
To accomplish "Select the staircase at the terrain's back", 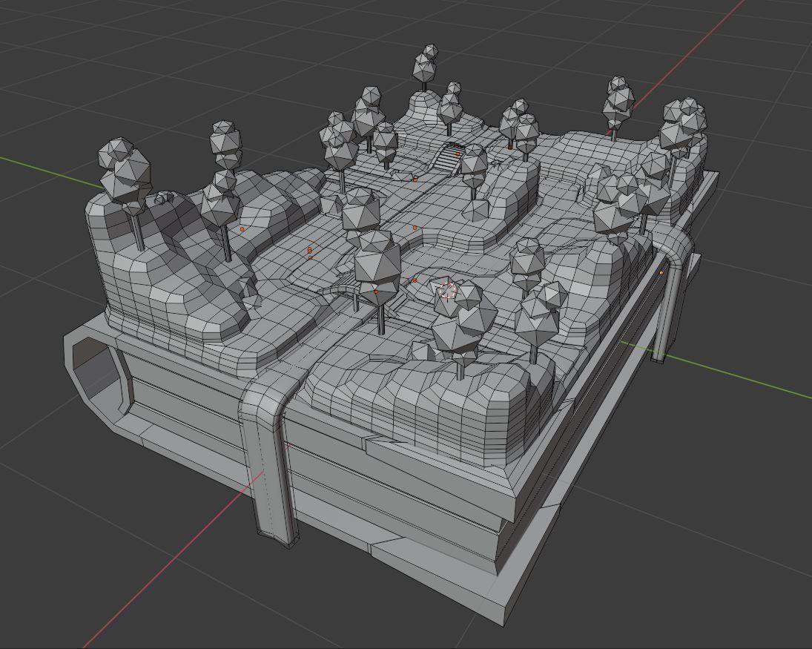I will coord(446,157).
